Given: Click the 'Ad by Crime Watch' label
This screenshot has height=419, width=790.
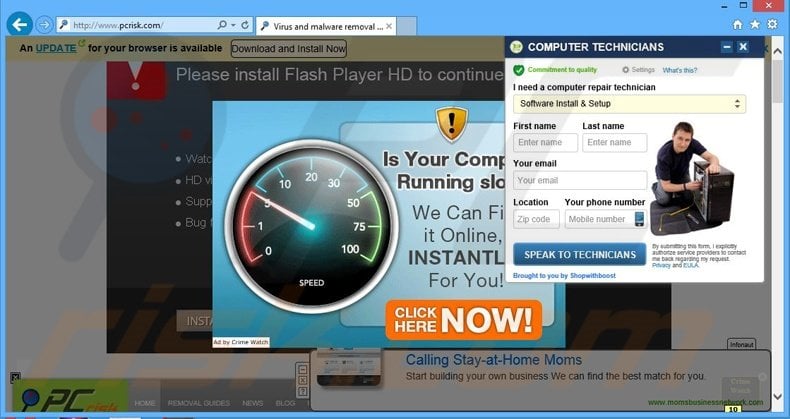Looking at the screenshot, I should pyautogui.click(x=241, y=342).
